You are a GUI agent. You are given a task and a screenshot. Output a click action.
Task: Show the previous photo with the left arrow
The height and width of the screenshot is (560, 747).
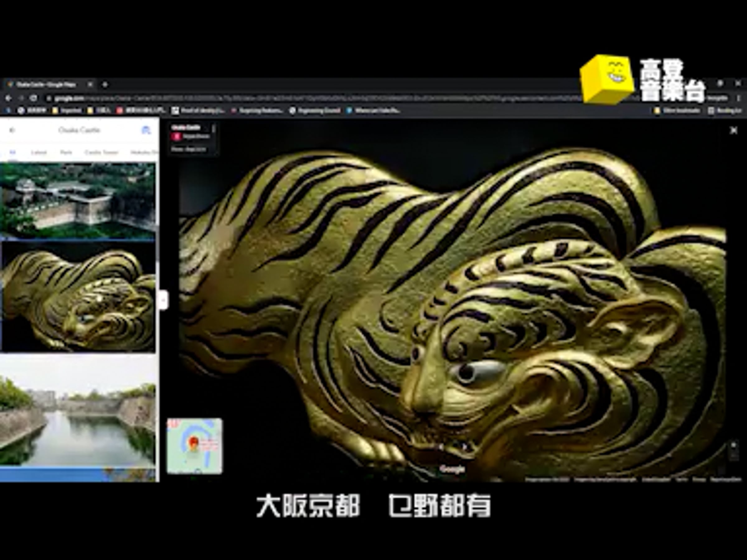pyautogui.click(x=440, y=447)
